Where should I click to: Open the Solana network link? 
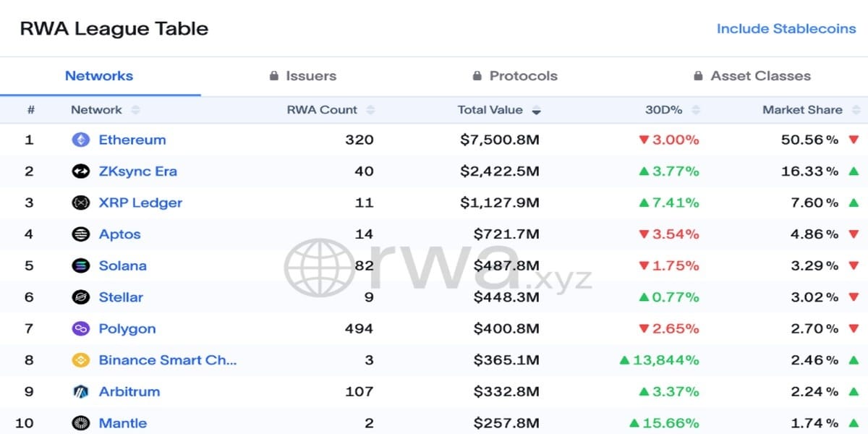[x=122, y=265]
